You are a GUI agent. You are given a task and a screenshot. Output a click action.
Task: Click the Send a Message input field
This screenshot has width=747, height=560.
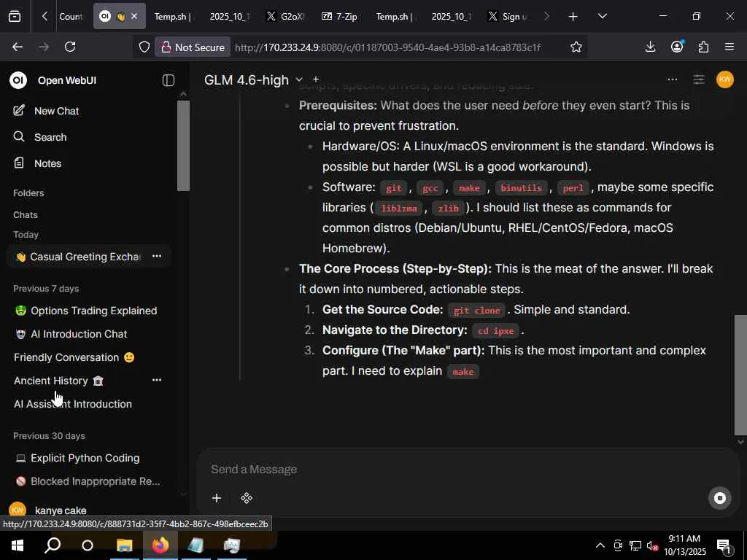coord(467,469)
